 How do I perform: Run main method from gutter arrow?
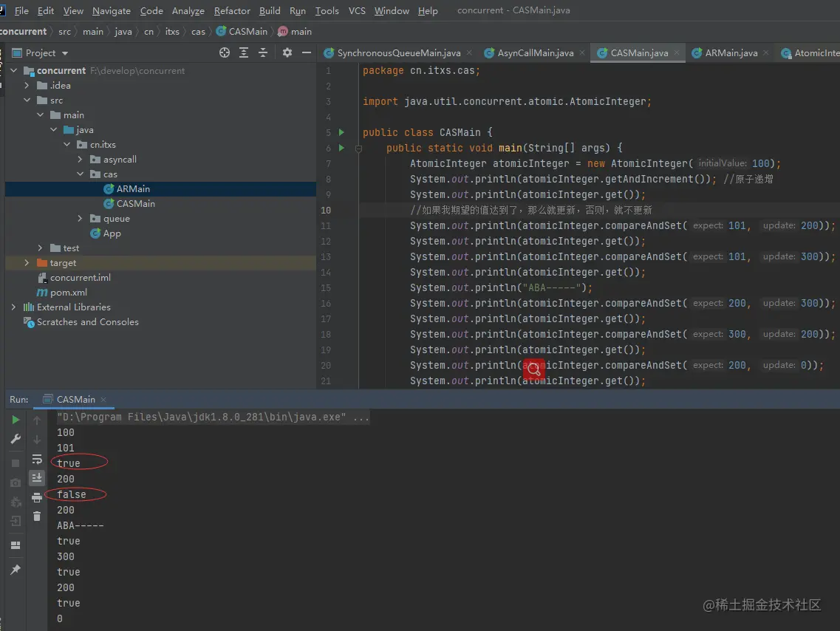point(341,148)
